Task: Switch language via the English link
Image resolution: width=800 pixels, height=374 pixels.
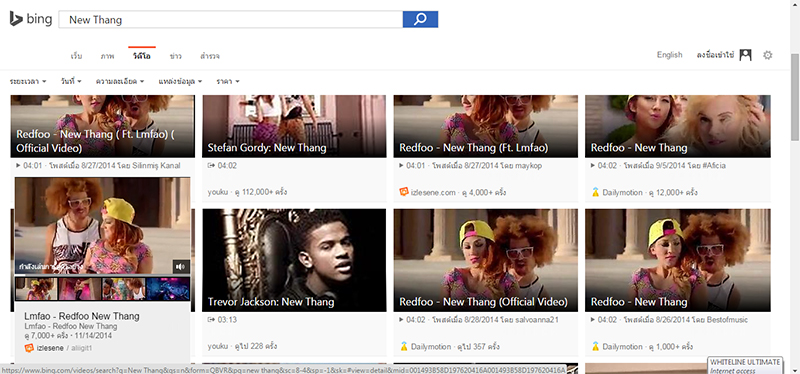Action: tap(669, 55)
